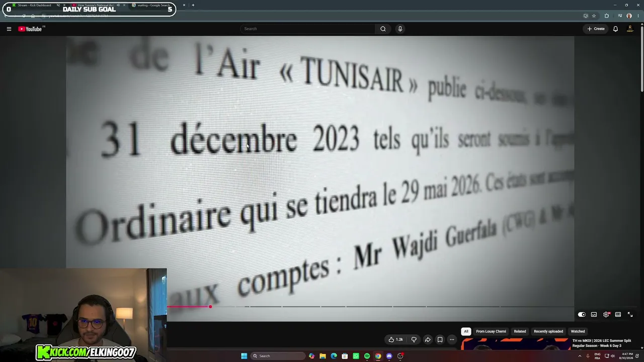
Task: Select the Watched filter chip
Action: (578, 331)
